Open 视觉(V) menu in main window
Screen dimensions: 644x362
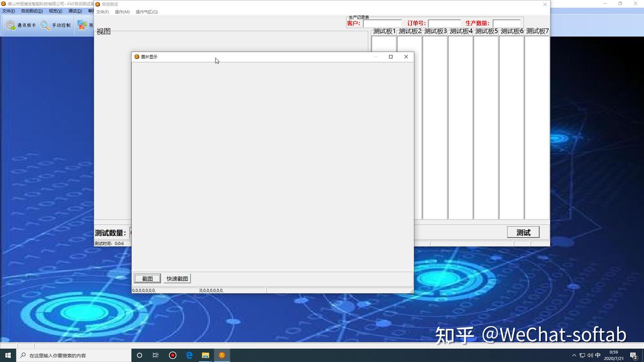[55, 11]
